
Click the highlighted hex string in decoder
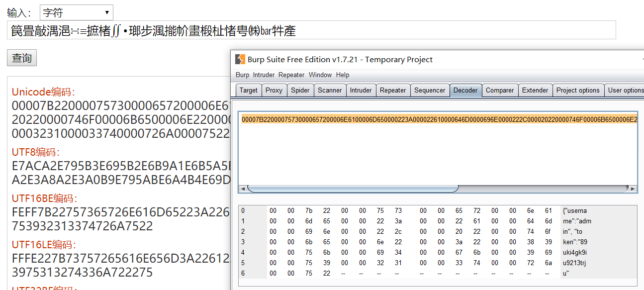pyautogui.click(x=439, y=119)
